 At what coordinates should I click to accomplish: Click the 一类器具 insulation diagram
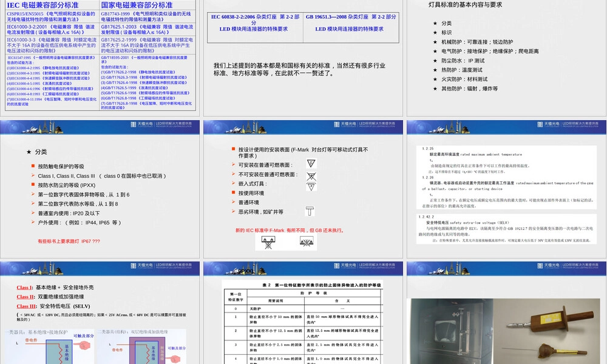coord(50,346)
